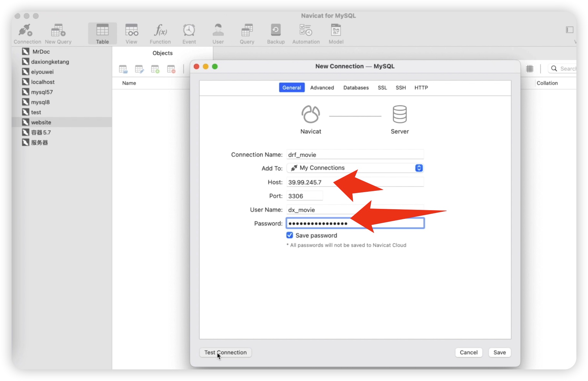Viewport: 588px width, 381px height.
Task: Select the website connection
Action: [x=62, y=122]
